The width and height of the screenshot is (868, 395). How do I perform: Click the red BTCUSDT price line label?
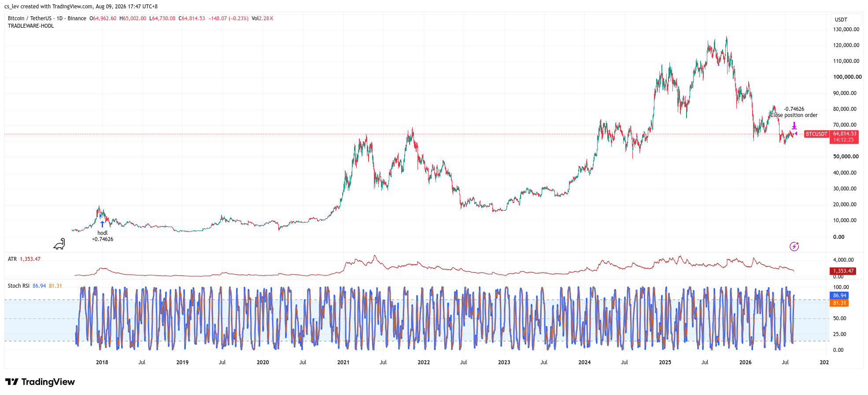coord(816,134)
